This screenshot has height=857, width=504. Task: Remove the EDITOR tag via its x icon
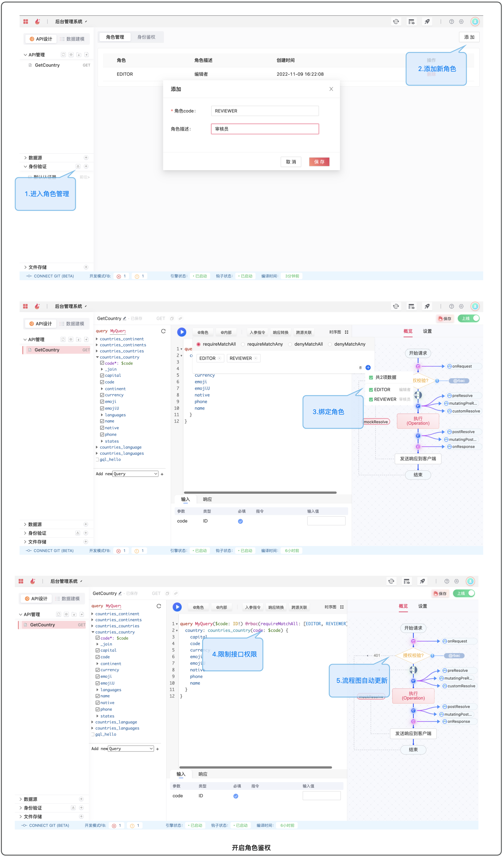(x=220, y=358)
